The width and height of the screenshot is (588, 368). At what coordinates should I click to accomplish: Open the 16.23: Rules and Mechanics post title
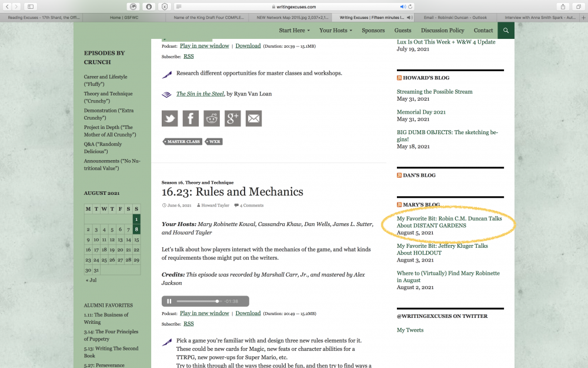pos(232,191)
